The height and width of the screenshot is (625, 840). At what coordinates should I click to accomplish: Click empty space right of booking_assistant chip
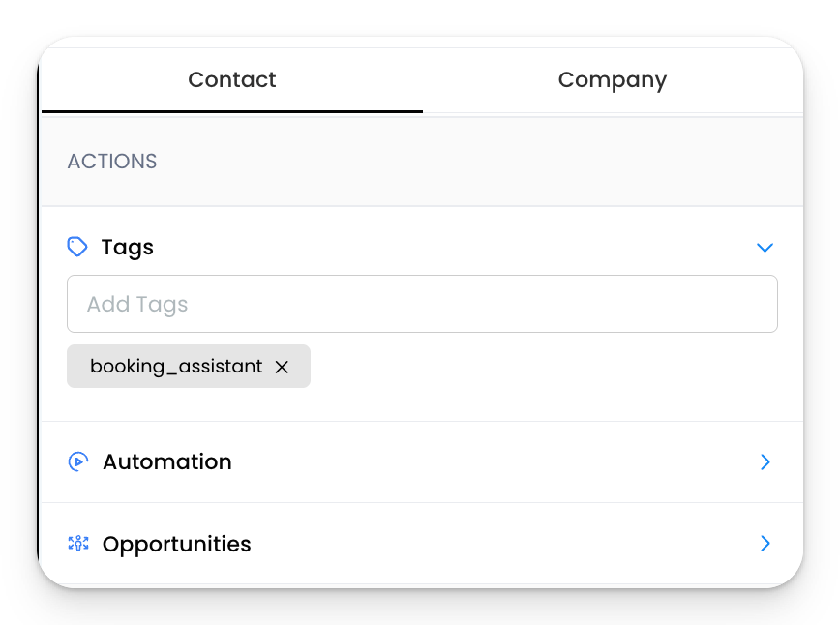(x=542, y=367)
